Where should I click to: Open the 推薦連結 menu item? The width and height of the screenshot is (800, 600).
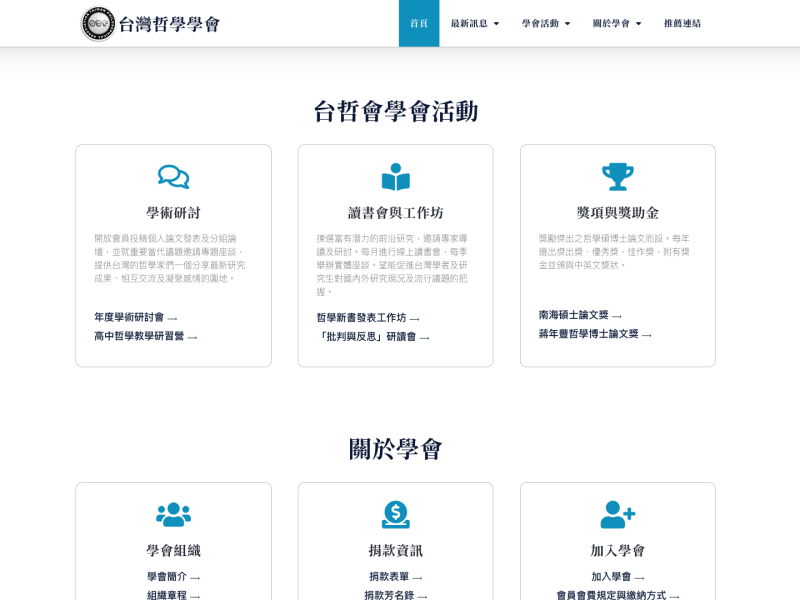682,24
